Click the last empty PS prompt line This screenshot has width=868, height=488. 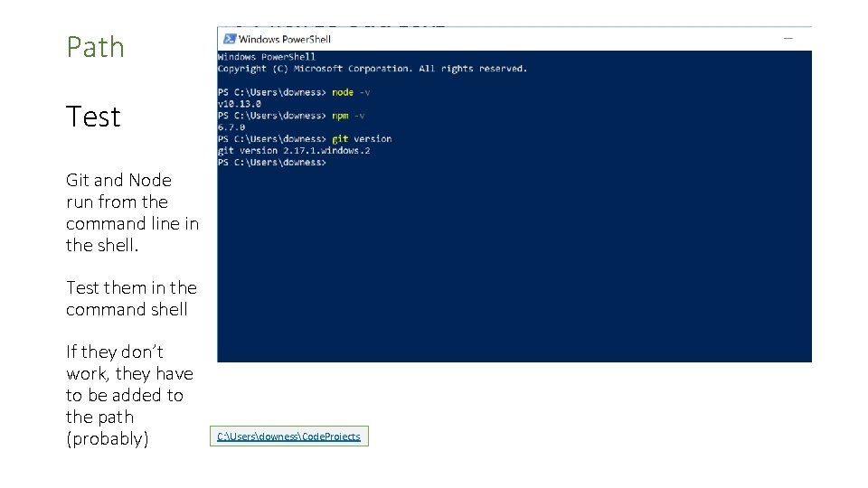tap(272, 163)
